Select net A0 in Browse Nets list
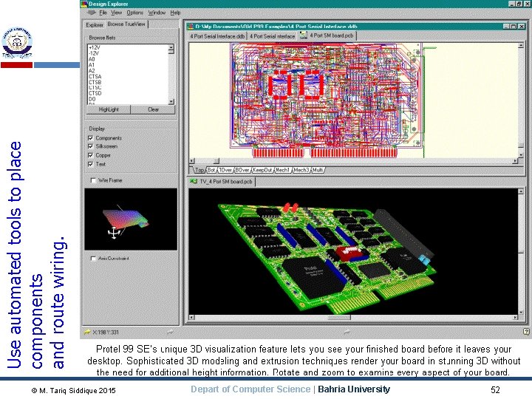This screenshot has width=532, height=399. (92, 59)
